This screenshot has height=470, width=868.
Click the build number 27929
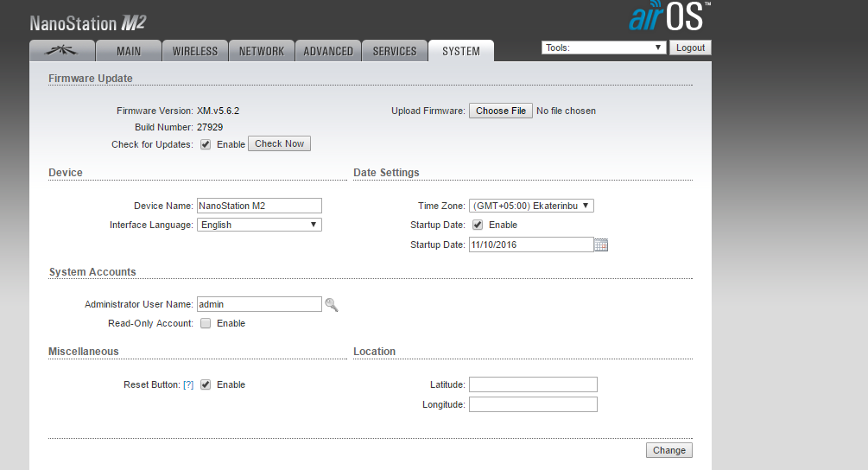pos(210,127)
